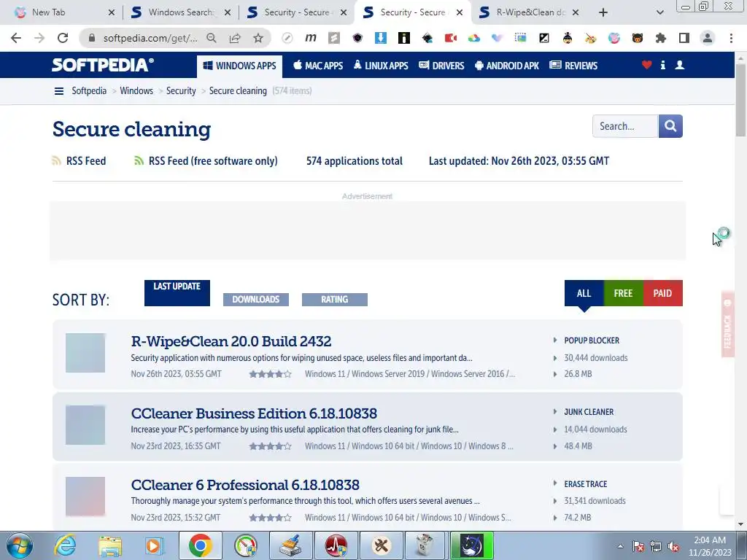Click the Search input field
The width and height of the screenshot is (747, 560).
tap(625, 126)
